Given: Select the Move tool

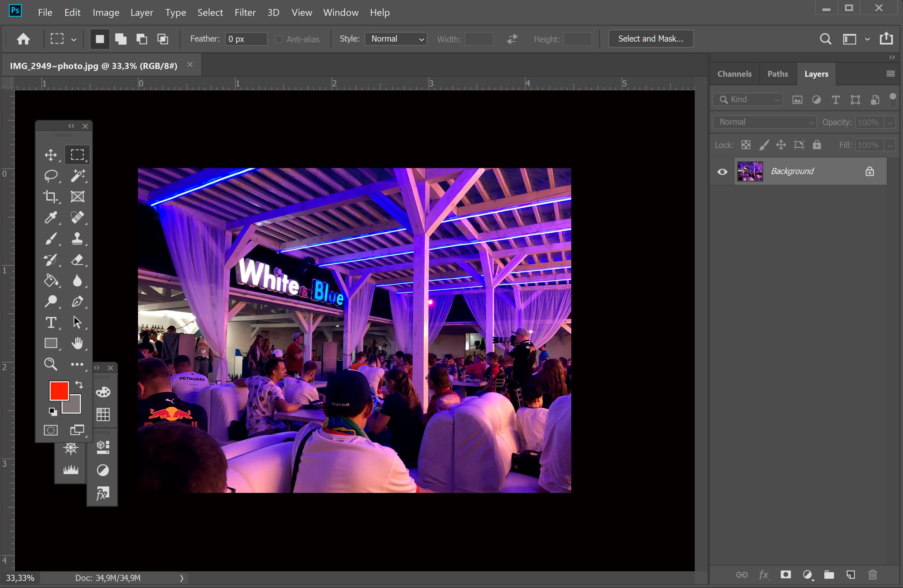Looking at the screenshot, I should [51, 155].
